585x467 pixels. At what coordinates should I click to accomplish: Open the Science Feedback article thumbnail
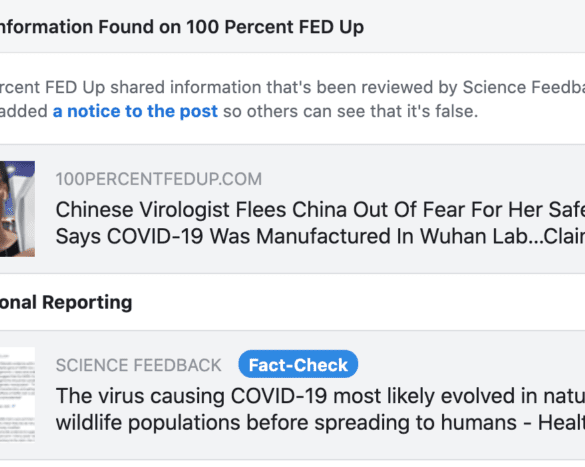tap(17, 395)
